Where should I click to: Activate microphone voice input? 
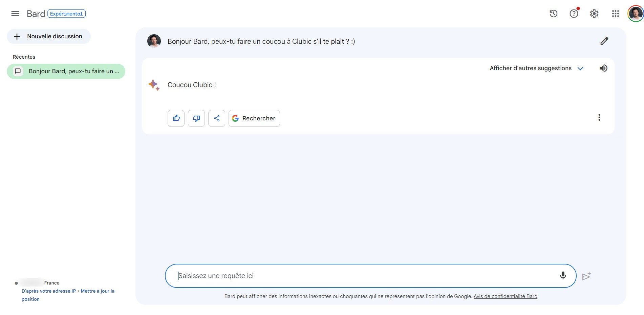[563, 276]
